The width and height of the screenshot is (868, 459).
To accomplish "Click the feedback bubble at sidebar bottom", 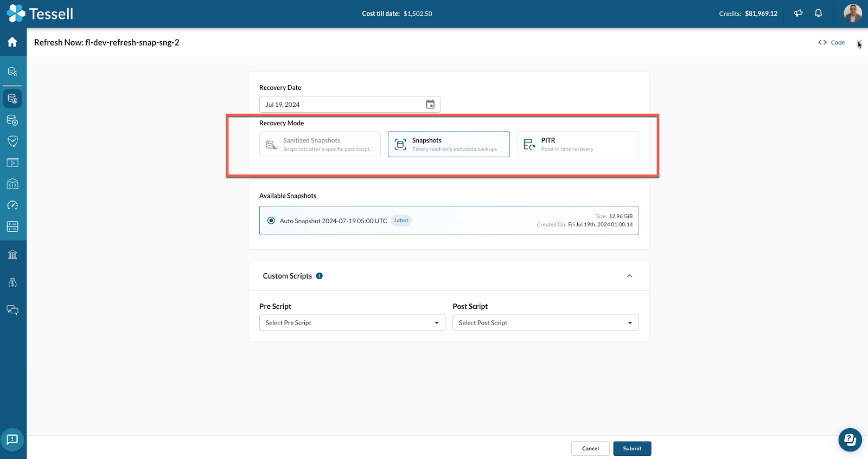I will pyautogui.click(x=12, y=439).
